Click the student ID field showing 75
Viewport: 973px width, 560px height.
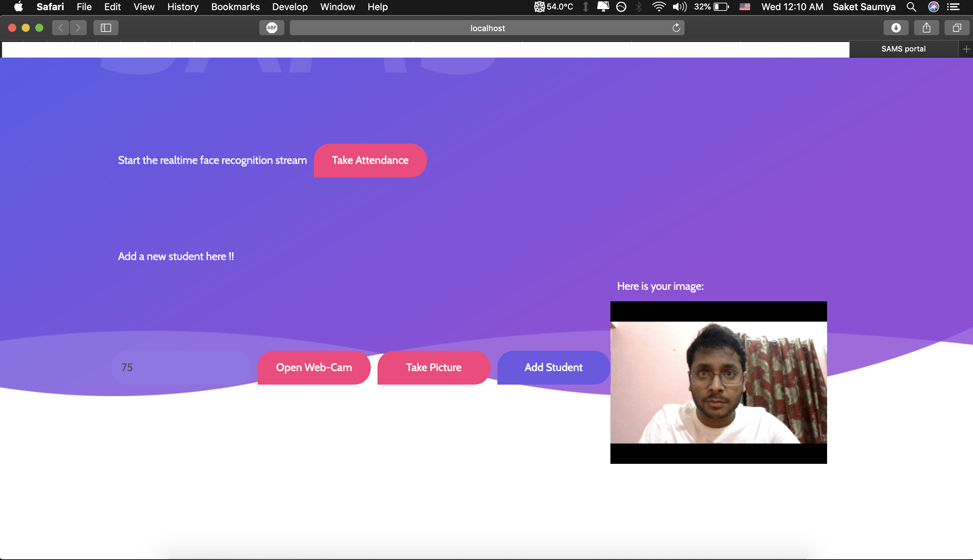click(181, 367)
